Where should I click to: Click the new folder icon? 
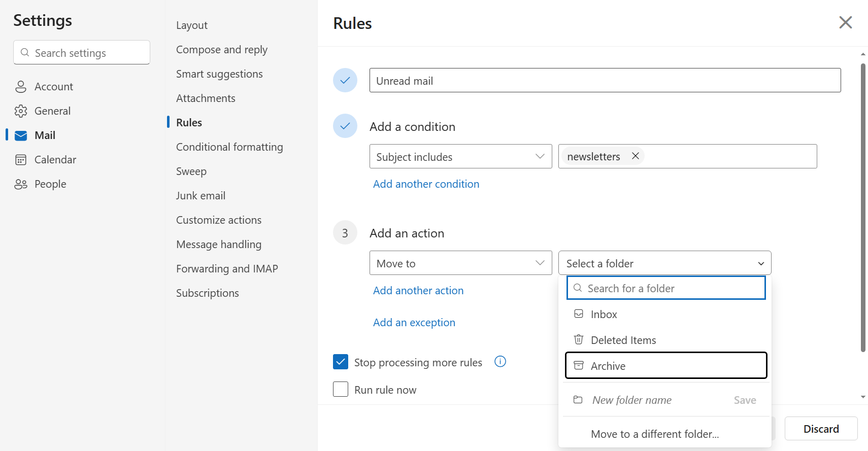(x=578, y=400)
